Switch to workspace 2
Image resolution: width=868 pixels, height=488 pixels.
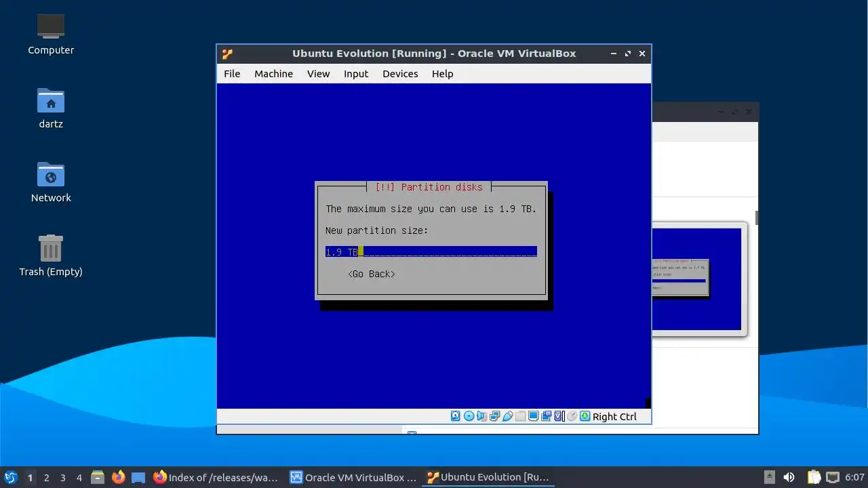46,478
